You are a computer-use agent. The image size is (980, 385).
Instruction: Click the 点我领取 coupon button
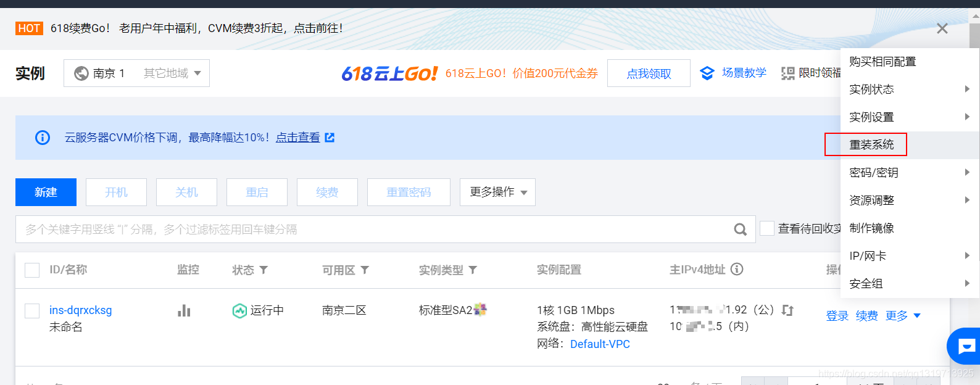pos(649,73)
